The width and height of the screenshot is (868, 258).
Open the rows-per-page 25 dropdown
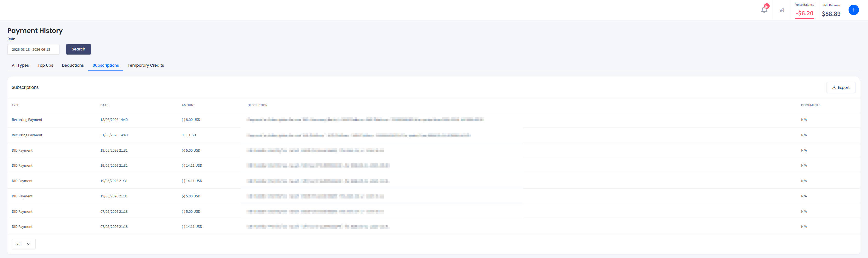coord(24,244)
